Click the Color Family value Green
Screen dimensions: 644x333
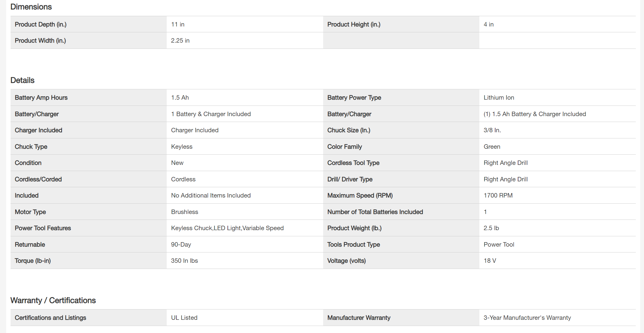[x=492, y=147]
